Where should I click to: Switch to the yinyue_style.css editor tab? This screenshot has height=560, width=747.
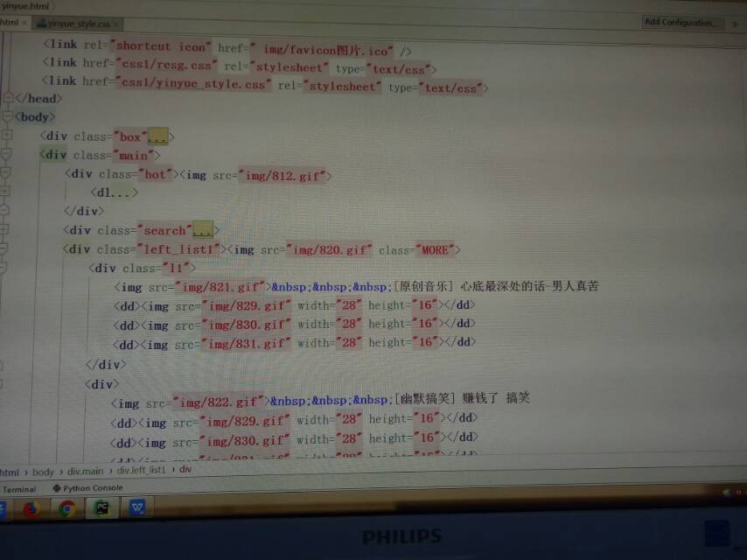point(76,24)
